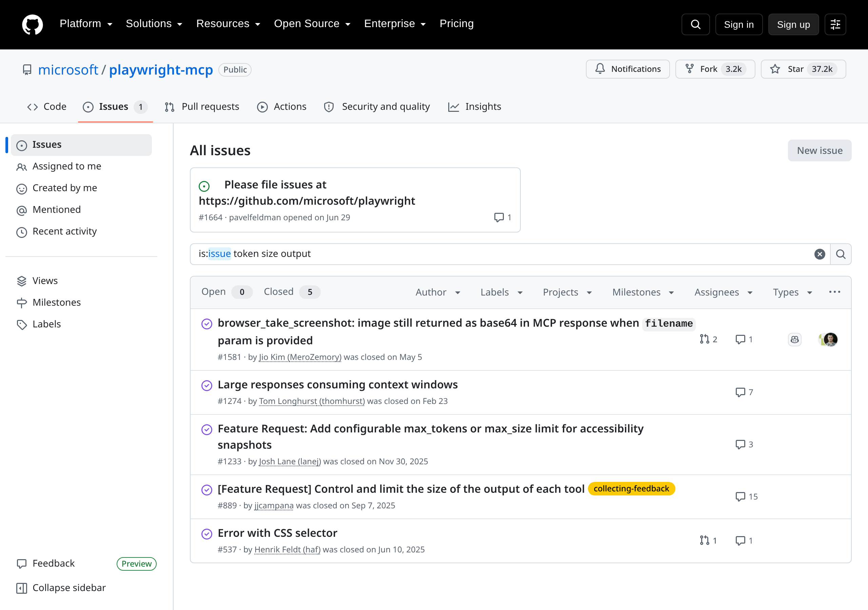Clear the issue search query
Viewport: 868px width, 610px height.
pos(820,254)
